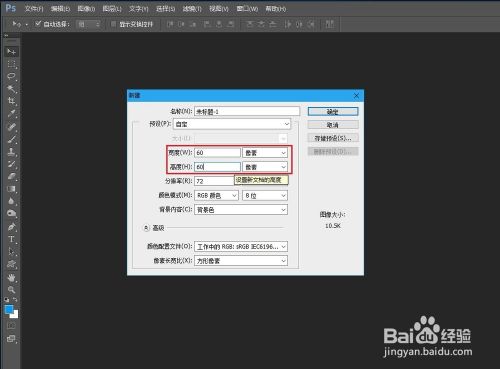Open the auto-select target dropdown in options bar
This screenshot has width=500, height=369.
[88, 24]
